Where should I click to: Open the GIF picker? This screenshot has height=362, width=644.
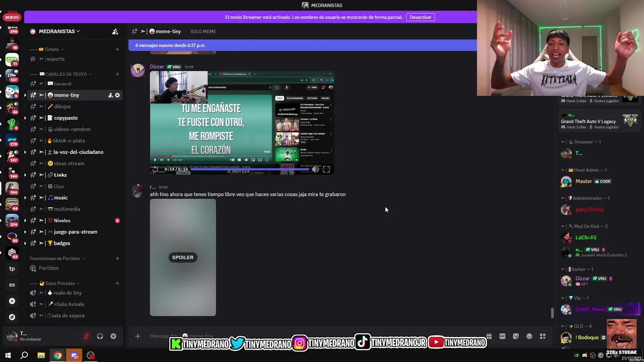click(x=502, y=336)
